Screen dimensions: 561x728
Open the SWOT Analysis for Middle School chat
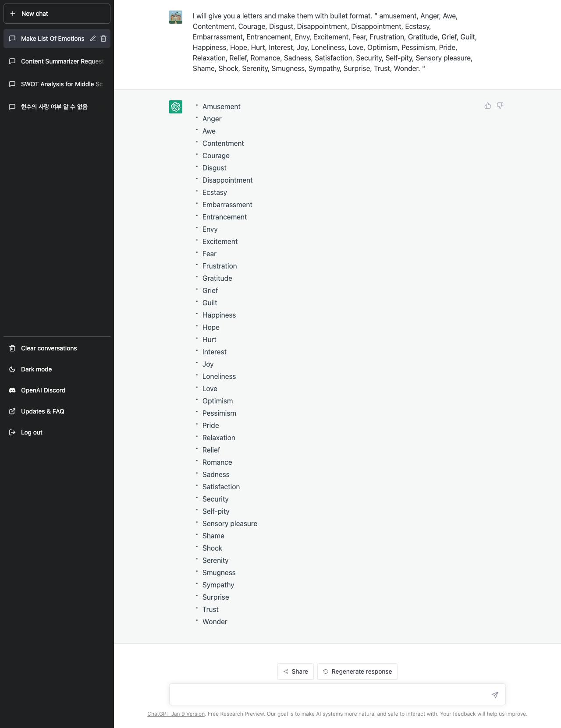[x=57, y=84]
